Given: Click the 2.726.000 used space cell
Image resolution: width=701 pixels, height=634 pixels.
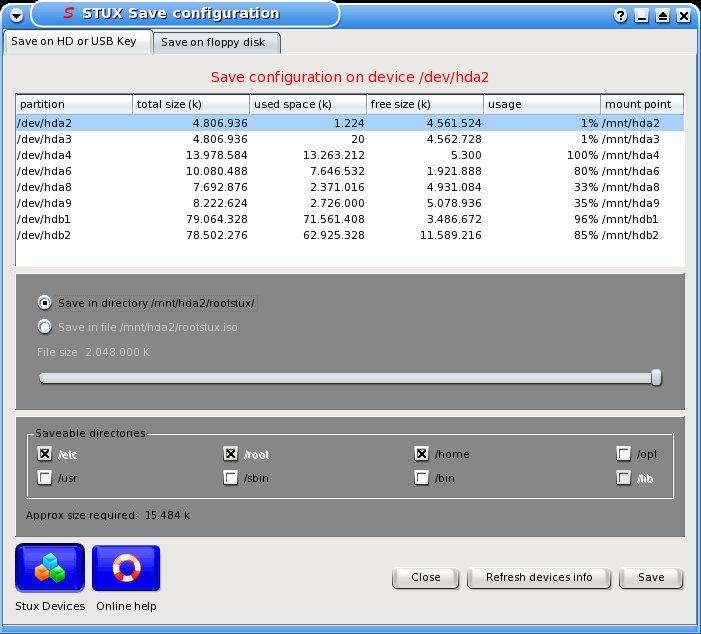Looking at the screenshot, I should tap(338, 203).
